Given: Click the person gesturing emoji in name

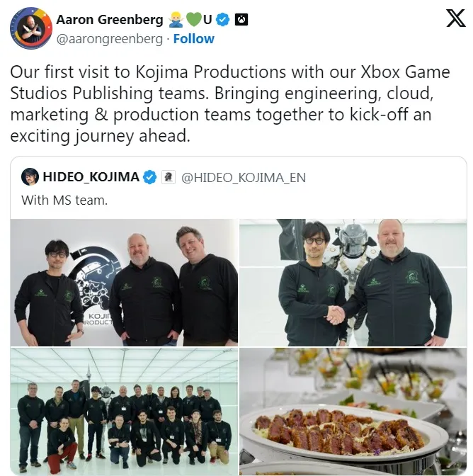Looking at the screenshot, I should click(176, 20).
